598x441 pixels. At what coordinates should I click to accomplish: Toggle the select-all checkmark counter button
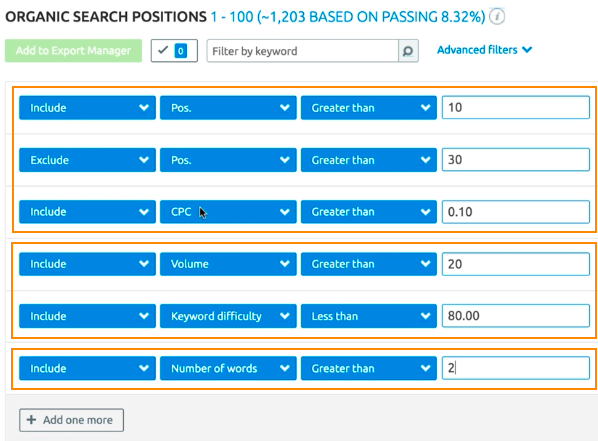[174, 50]
